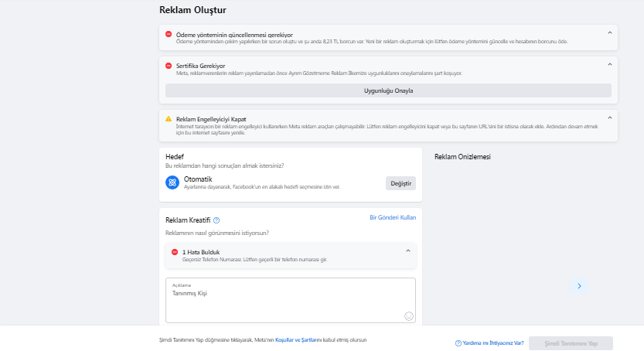
Task: Click the Uygunluğu Onayla button
Action: (x=388, y=90)
